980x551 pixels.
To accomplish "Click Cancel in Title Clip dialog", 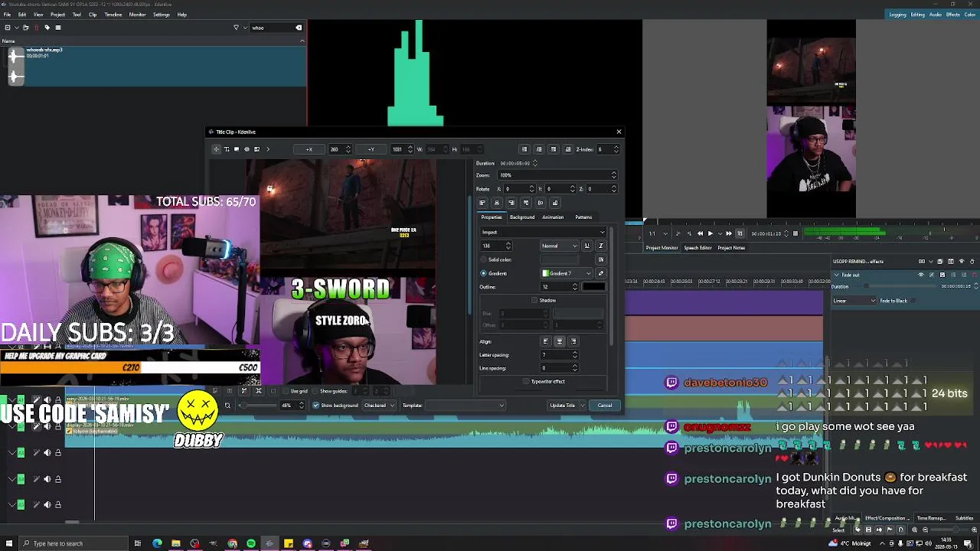I will 605,406.
